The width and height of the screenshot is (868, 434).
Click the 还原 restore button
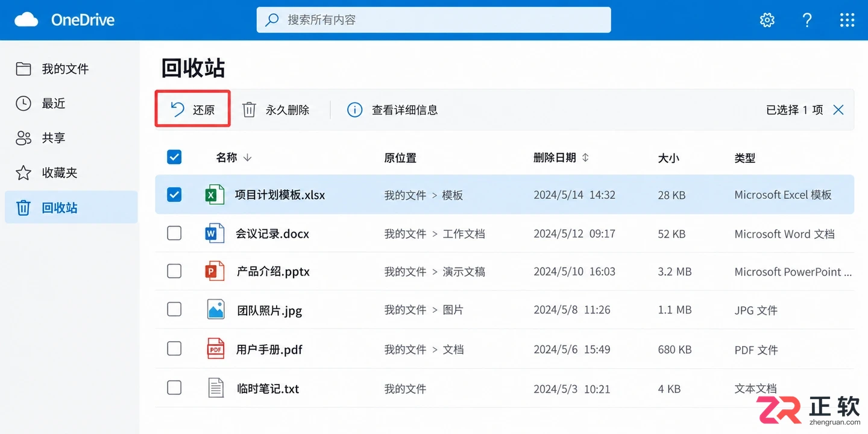tap(193, 109)
